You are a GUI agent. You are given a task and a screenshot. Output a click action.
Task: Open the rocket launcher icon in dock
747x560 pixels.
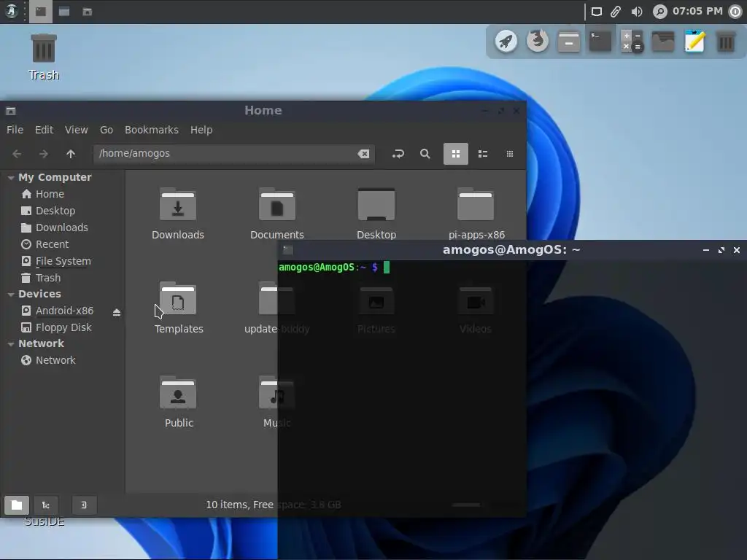click(x=506, y=42)
